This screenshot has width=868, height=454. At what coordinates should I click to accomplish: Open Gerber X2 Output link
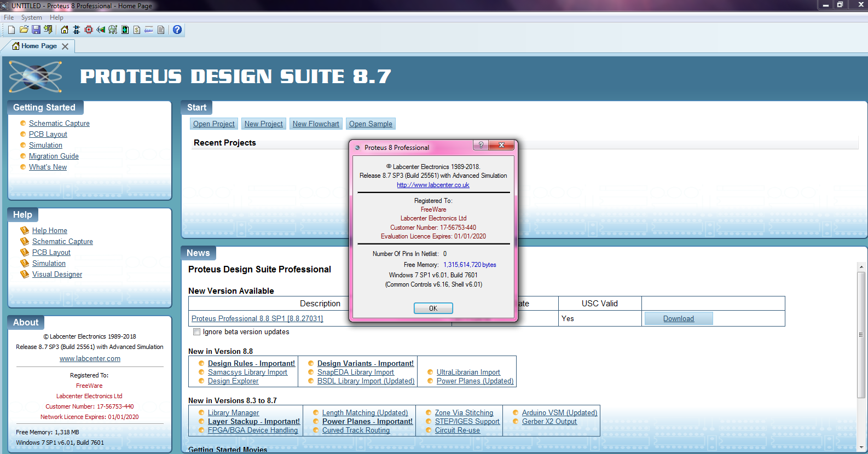click(549, 421)
